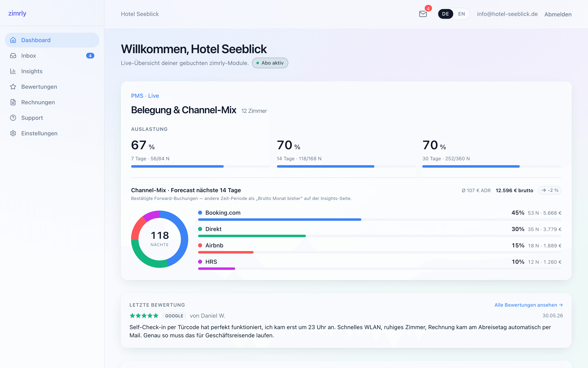Click the 12 Zimmer label

254,111
